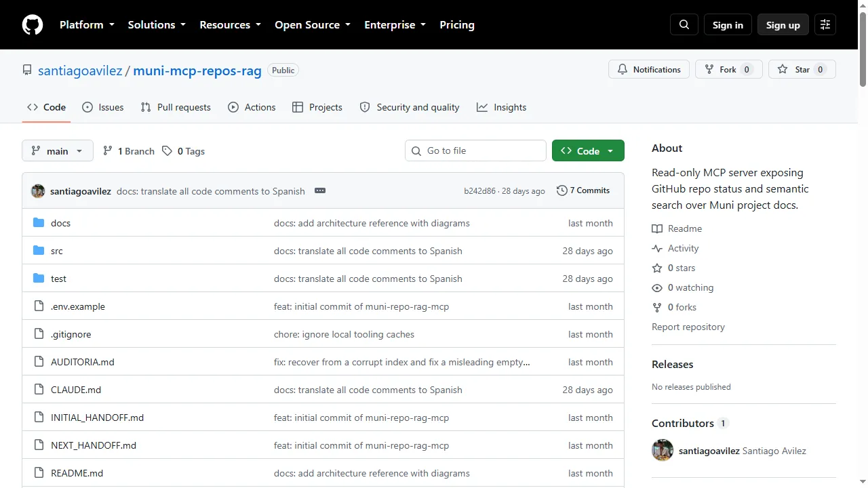868x488 pixels.
Task: Click the Sign in button
Action: (728, 24)
